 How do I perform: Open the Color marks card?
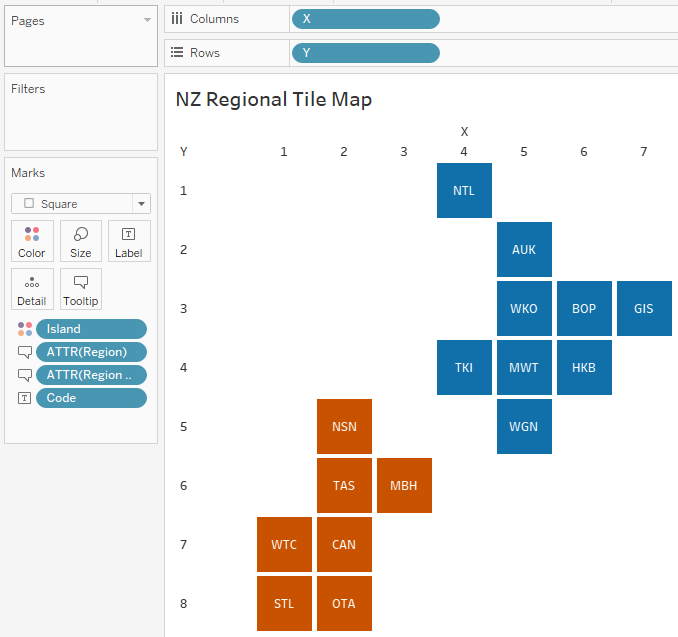tap(32, 241)
